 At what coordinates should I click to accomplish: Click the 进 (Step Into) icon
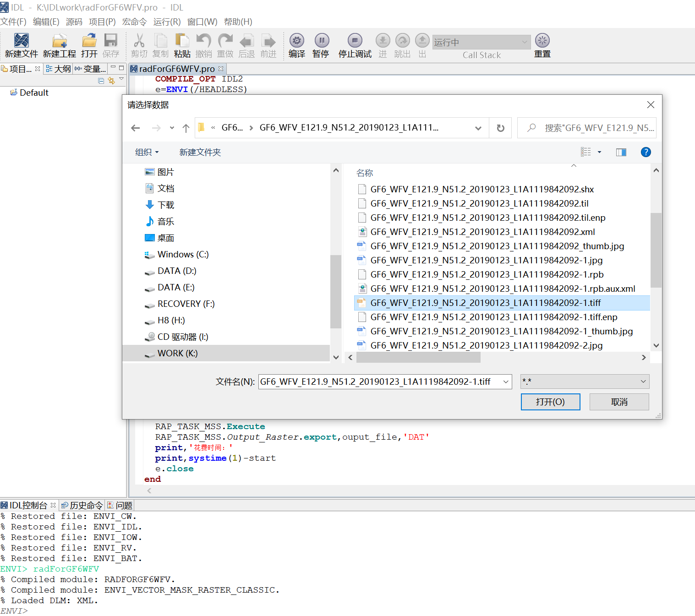(383, 40)
